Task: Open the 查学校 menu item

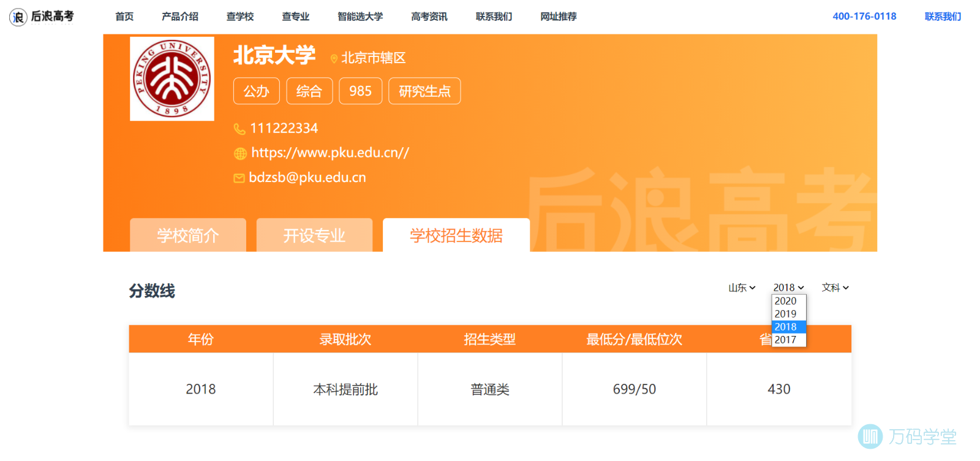Action: click(240, 17)
